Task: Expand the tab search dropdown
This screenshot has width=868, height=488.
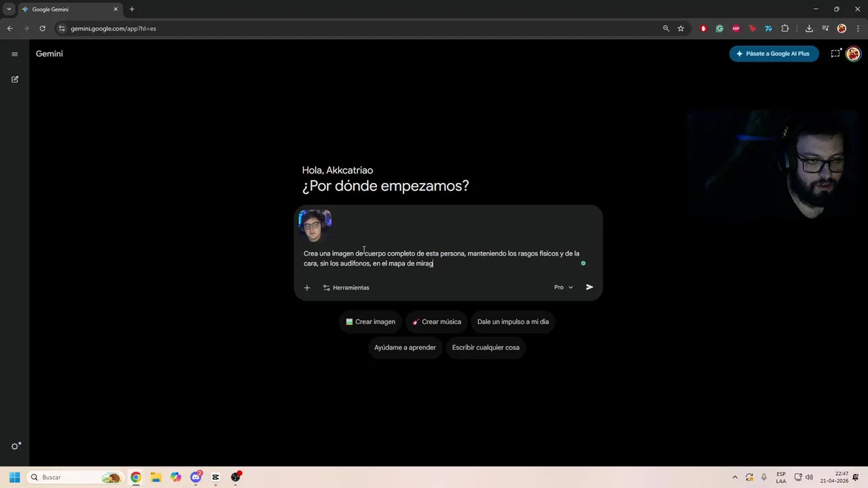Action: pyautogui.click(x=9, y=9)
